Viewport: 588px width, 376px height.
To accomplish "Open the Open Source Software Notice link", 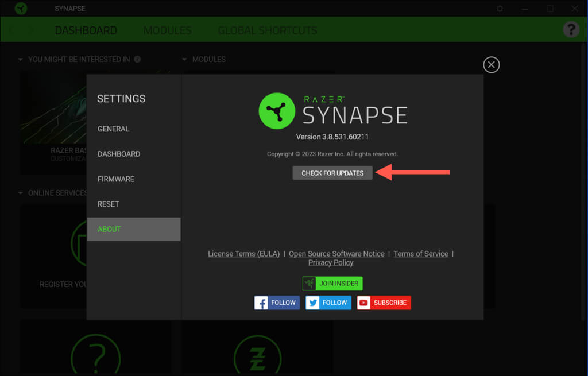I will tap(336, 254).
